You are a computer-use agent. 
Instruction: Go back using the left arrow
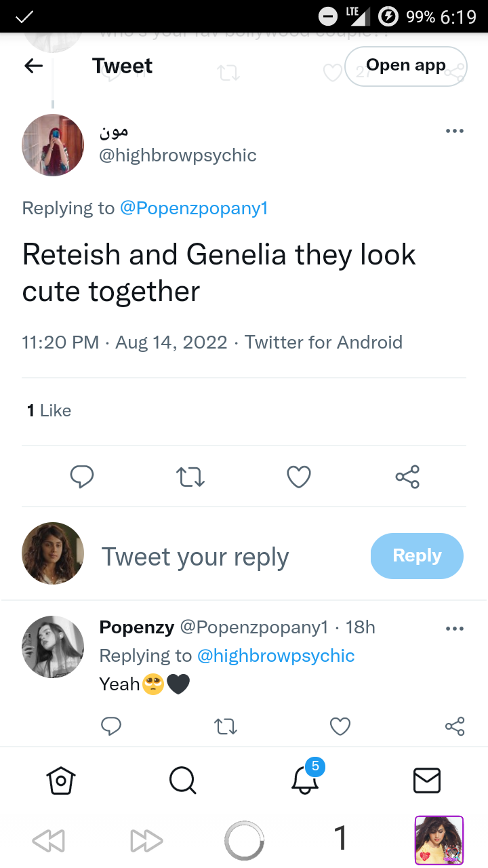pos(33,66)
